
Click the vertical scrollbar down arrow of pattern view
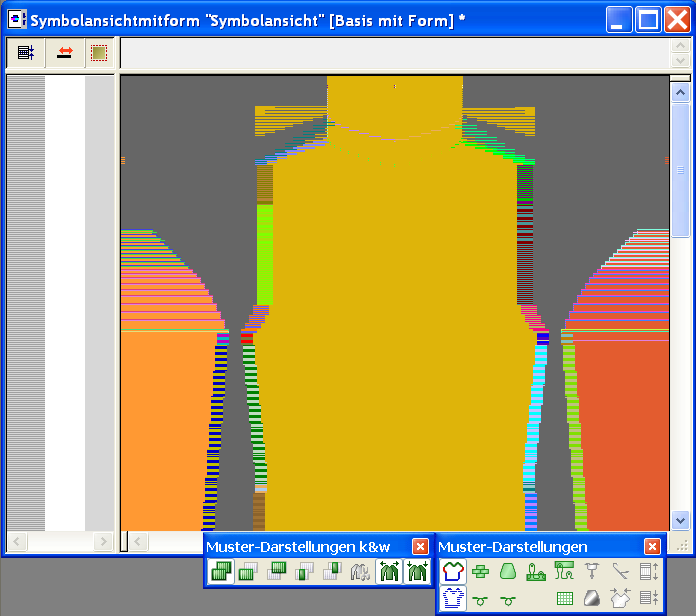pos(680,520)
